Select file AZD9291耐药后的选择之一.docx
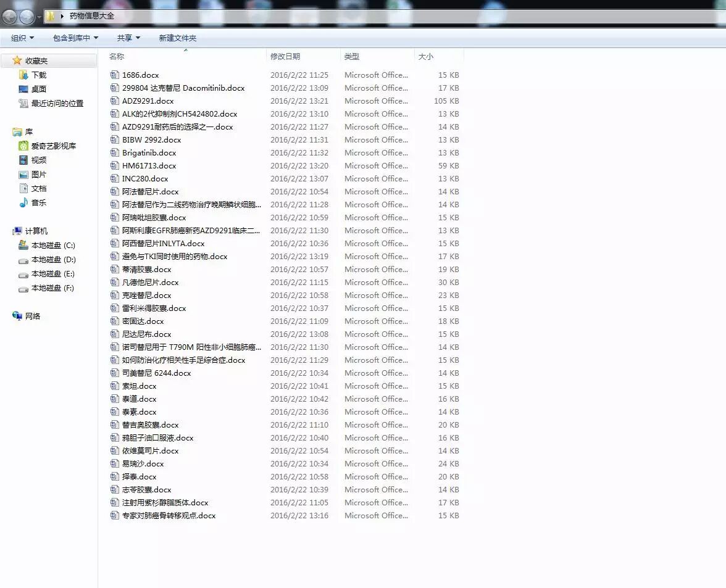This screenshot has height=588, width=726. (177, 126)
